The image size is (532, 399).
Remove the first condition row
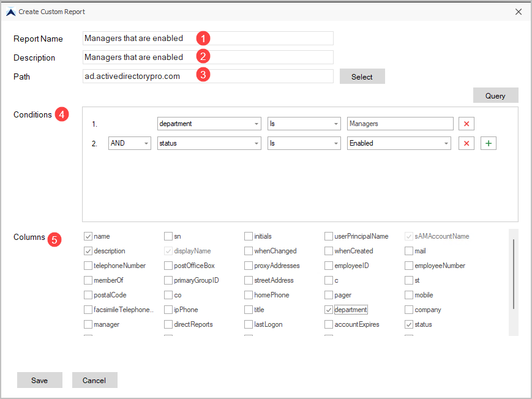466,123
